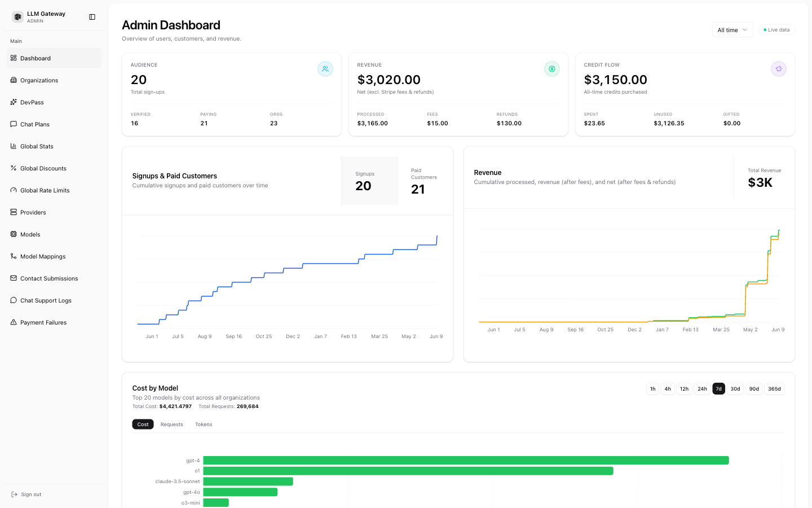Click the Sign out arrow icon

point(14,494)
